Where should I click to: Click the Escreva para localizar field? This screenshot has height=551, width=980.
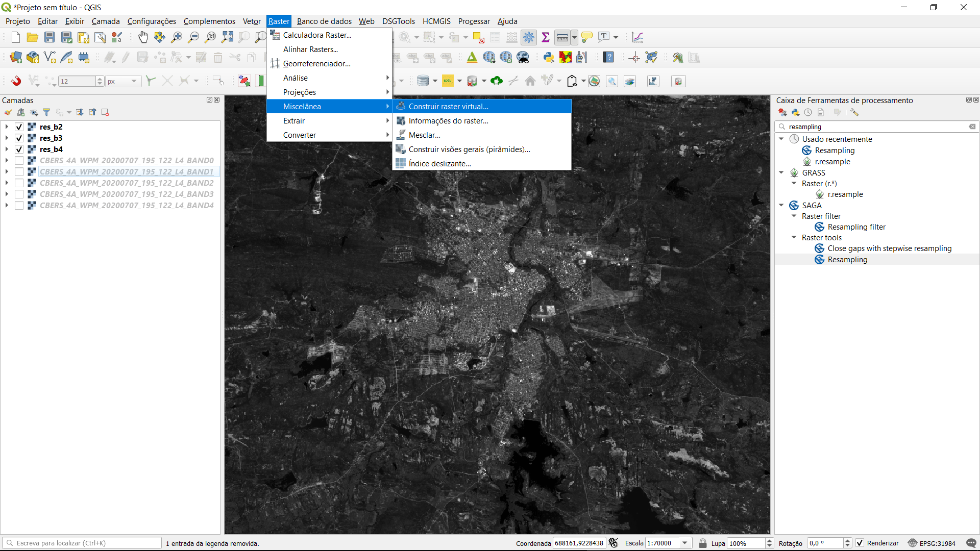tap(87, 543)
